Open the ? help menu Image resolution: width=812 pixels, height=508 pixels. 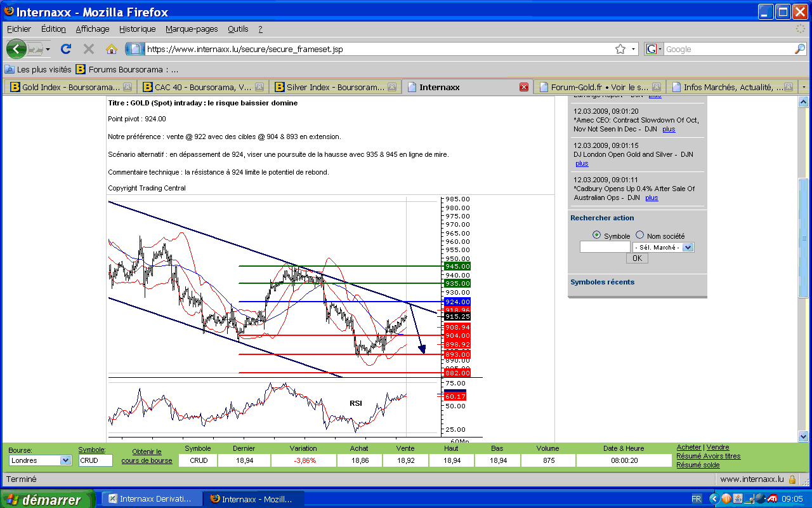pos(260,29)
